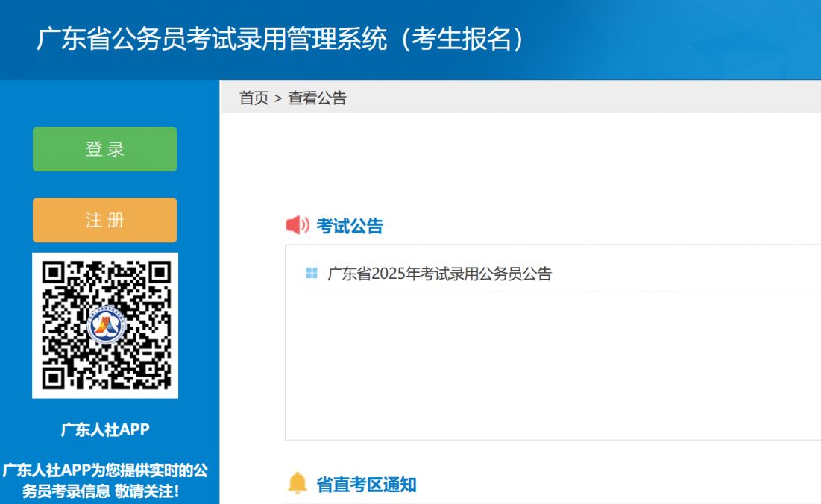Click the 广东人社APP label below QR code
This screenshot has width=821, height=504.
click(x=105, y=429)
